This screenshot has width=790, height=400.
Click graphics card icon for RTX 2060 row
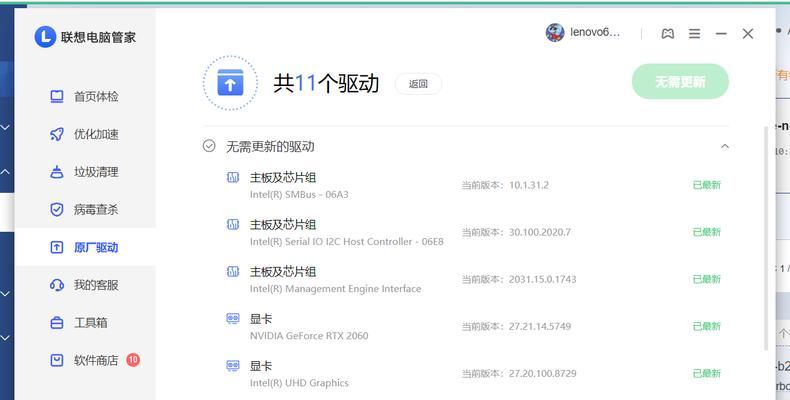click(233, 319)
